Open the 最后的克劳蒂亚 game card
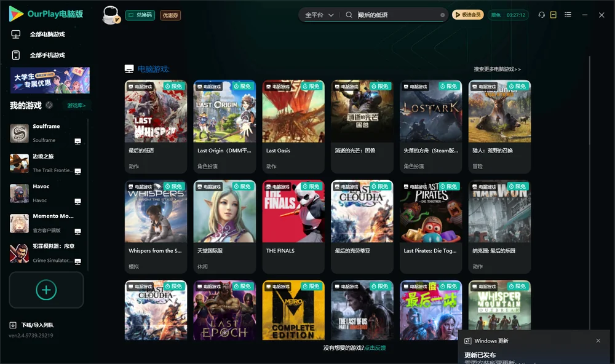This screenshot has width=615, height=364. 362,227
